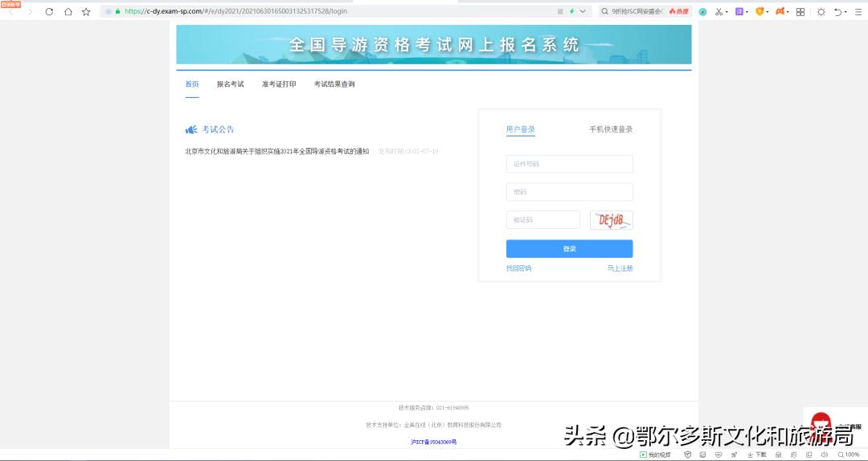The image size is (868, 461).
Task: Click the teal round extension icon
Action: tap(702, 11)
